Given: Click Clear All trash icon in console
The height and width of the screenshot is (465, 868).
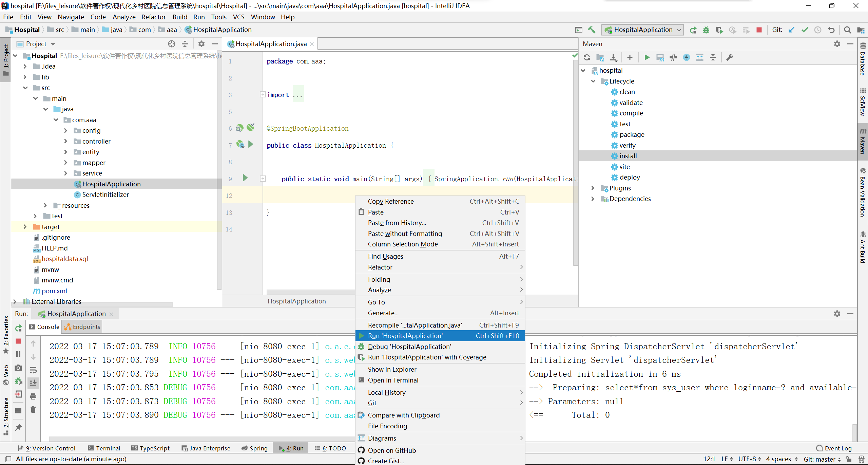Looking at the screenshot, I should tap(33, 409).
